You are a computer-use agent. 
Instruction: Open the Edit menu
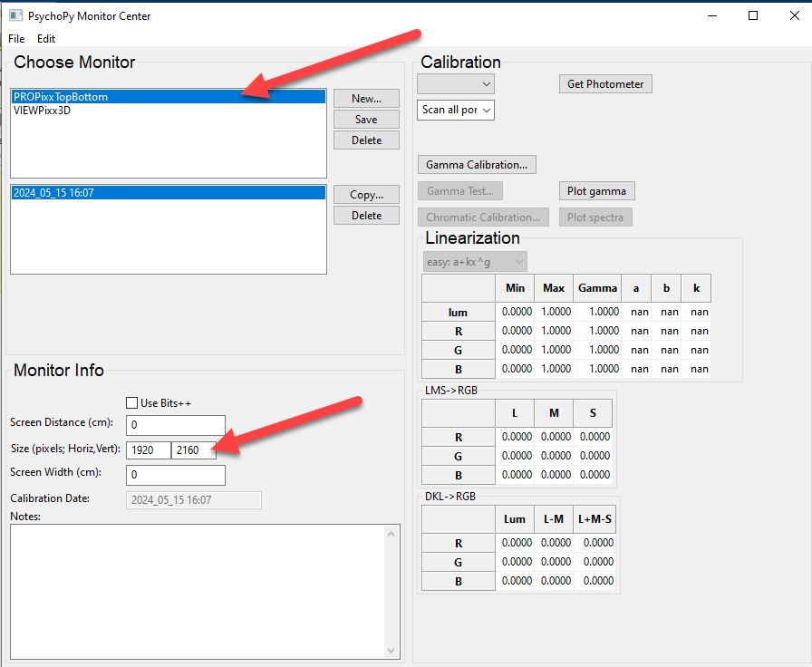[x=46, y=39]
